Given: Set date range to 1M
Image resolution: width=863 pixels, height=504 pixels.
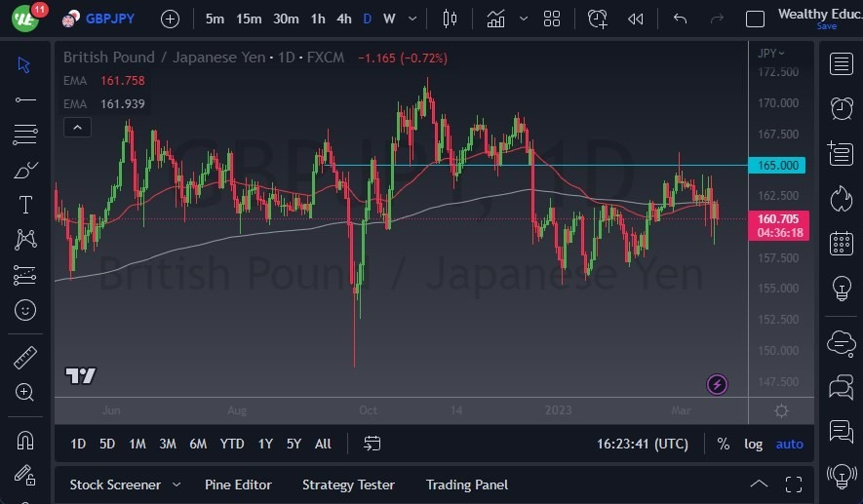Looking at the screenshot, I should tap(137, 444).
